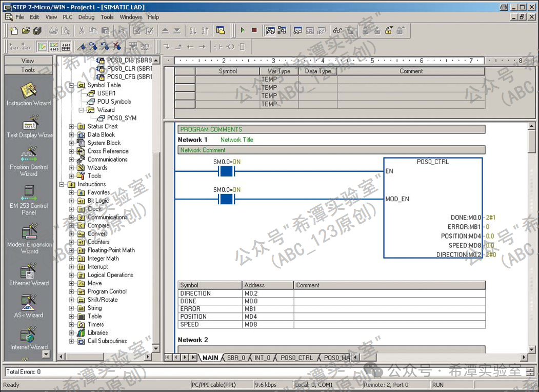
Task: Sort ascending with A-Z down icon
Action: coord(193,31)
